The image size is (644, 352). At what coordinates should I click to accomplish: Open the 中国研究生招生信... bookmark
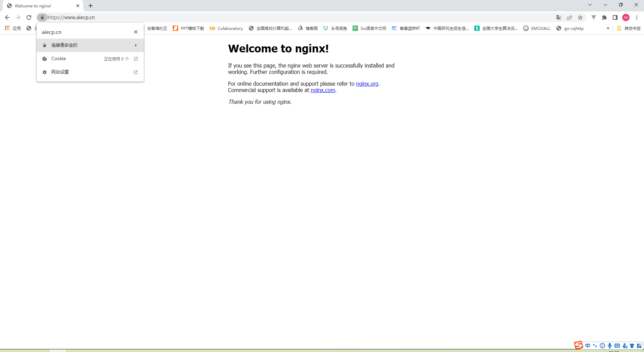click(x=447, y=29)
